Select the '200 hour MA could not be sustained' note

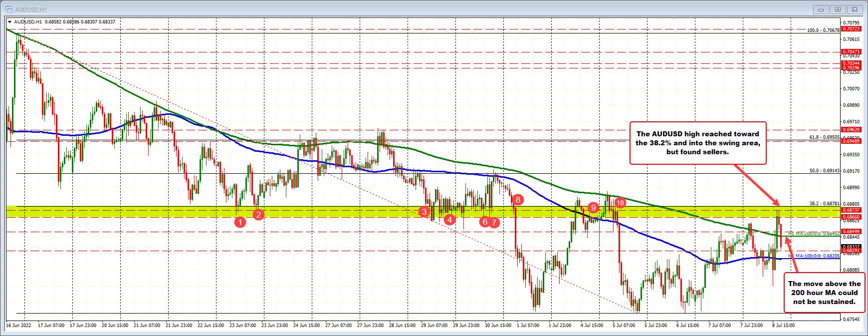[823, 293]
